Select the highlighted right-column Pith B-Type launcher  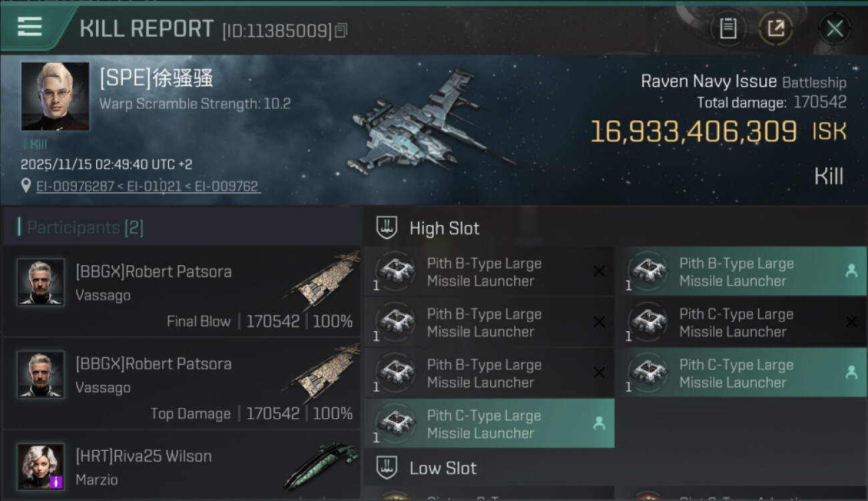tap(741, 272)
